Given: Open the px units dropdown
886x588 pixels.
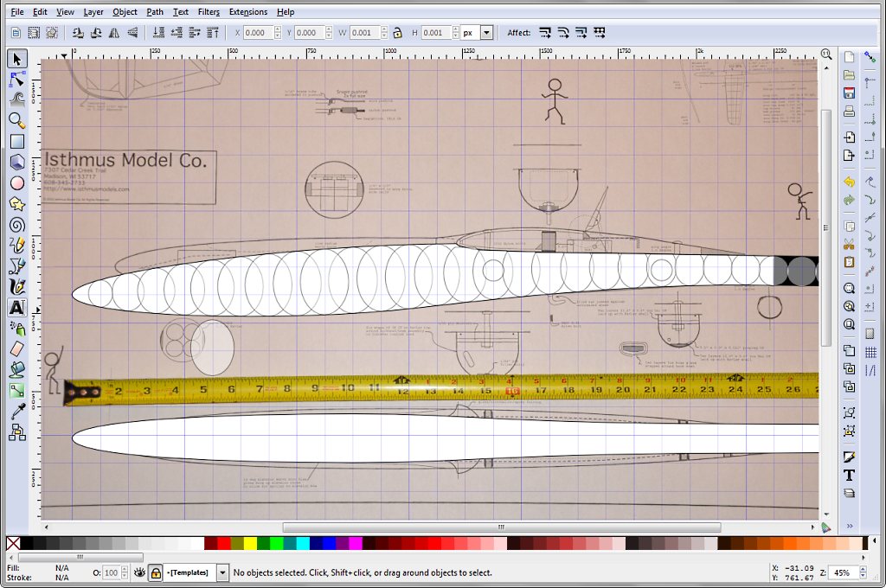Looking at the screenshot, I should 486,33.
